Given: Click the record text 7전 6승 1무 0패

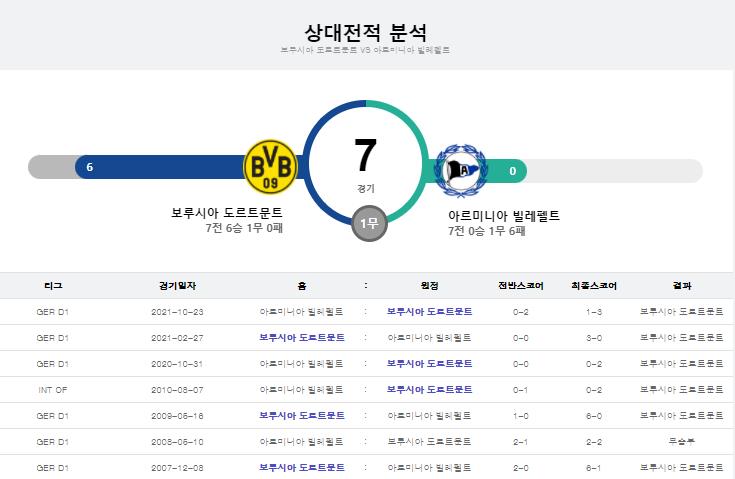Looking at the screenshot, I should (244, 228).
